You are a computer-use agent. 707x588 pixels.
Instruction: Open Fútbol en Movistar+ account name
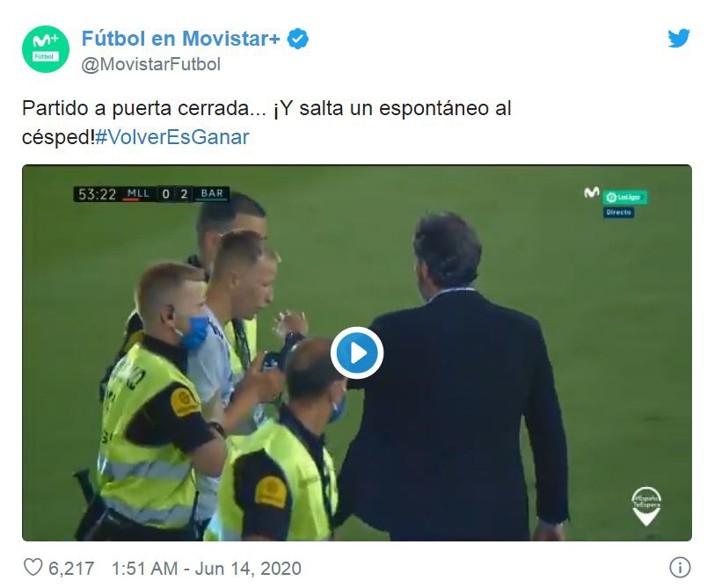pyautogui.click(x=181, y=39)
